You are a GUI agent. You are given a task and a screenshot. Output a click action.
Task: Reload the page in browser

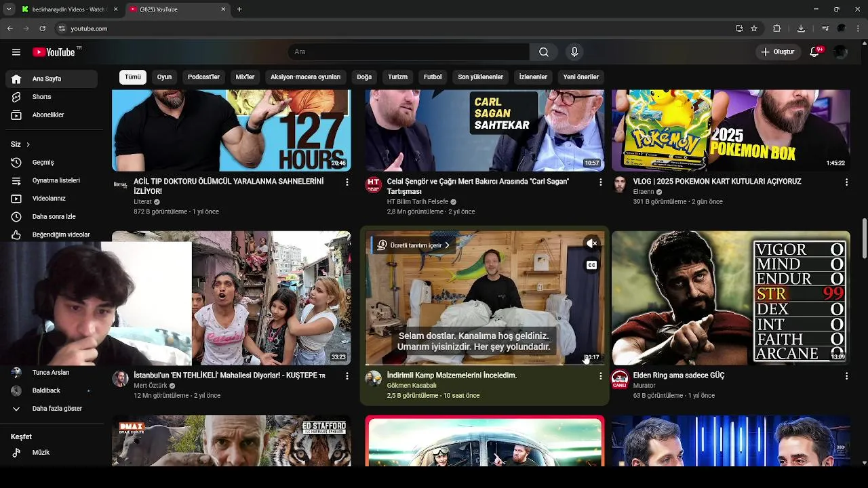tap(42, 28)
